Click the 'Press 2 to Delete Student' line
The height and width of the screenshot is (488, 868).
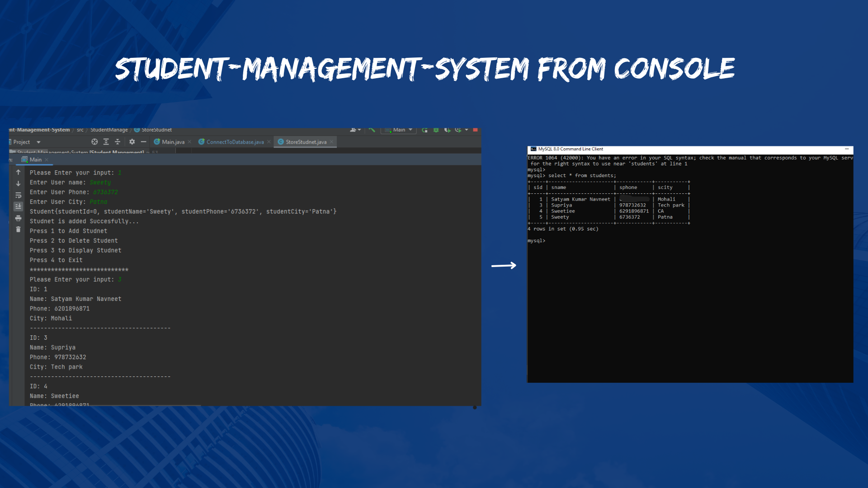74,241
